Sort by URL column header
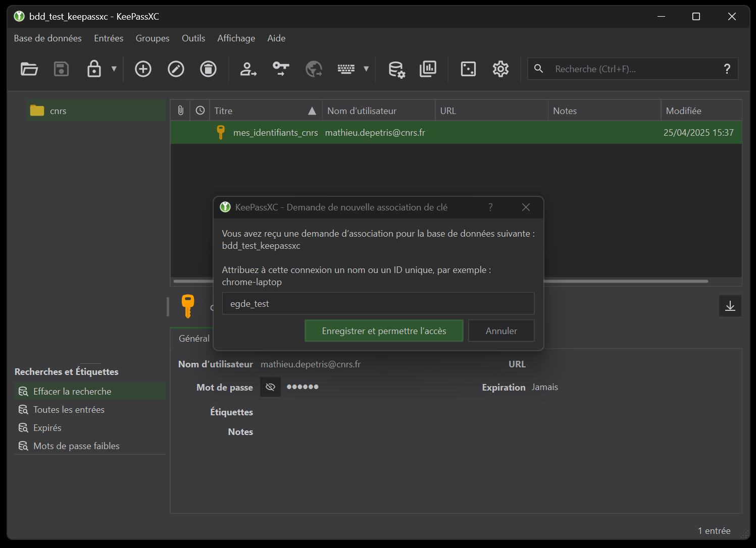The image size is (756, 548). pyautogui.click(x=492, y=111)
